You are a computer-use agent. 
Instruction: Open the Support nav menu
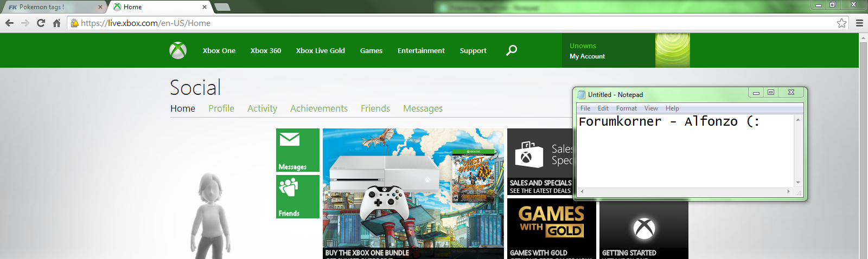coord(473,50)
